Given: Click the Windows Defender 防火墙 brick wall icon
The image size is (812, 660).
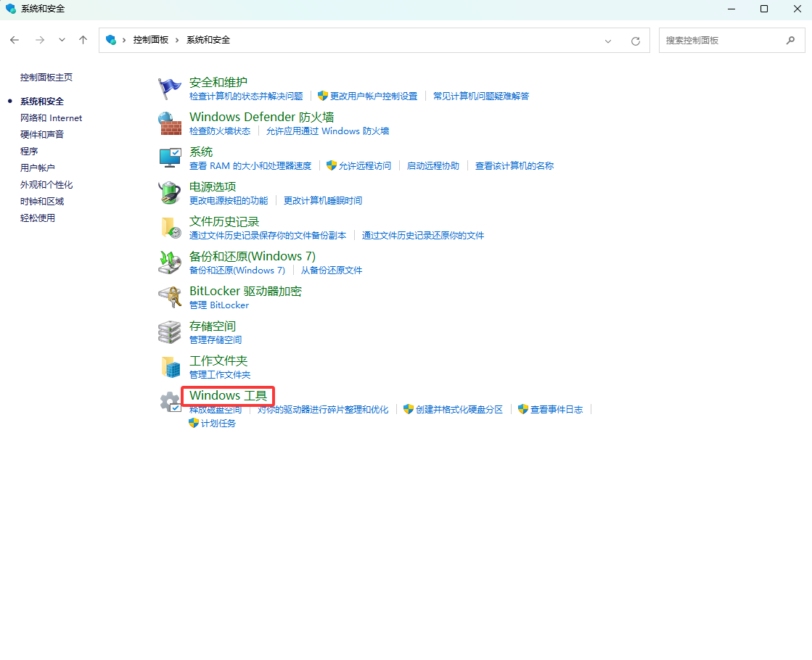Looking at the screenshot, I should [169, 124].
